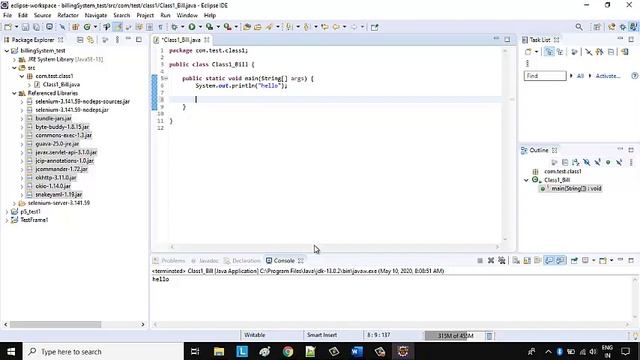640x360 pixels.
Task: Select Class1_Bill.java in Package Explorer
Action: (61, 84)
